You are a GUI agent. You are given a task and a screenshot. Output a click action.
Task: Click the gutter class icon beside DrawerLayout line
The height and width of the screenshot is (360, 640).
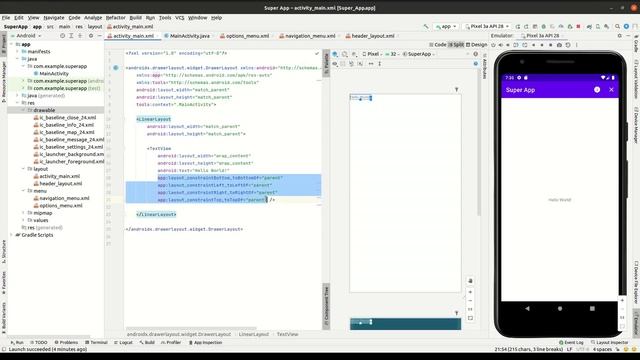116,68
